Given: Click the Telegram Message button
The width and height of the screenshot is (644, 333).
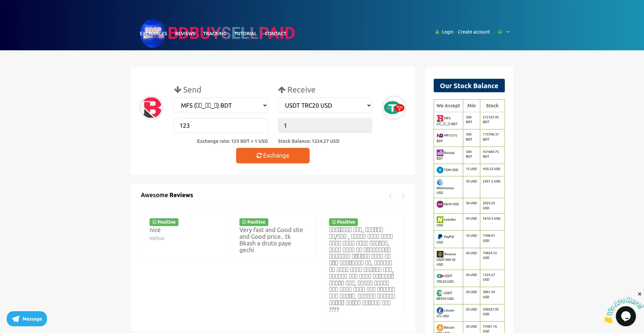Looking at the screenshot, I should [27, 319].
